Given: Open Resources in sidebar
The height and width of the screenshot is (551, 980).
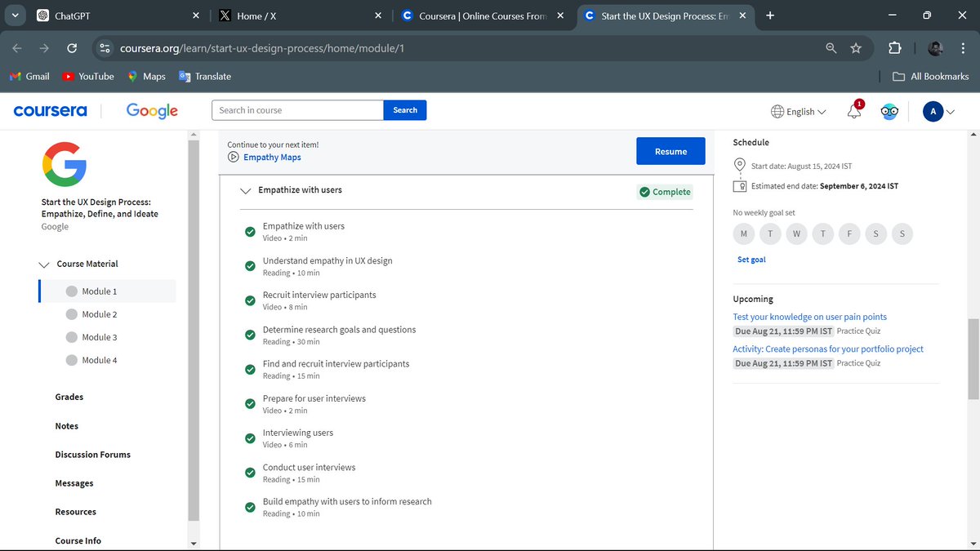Looking at the screenshot, I should tap(76, 512).
